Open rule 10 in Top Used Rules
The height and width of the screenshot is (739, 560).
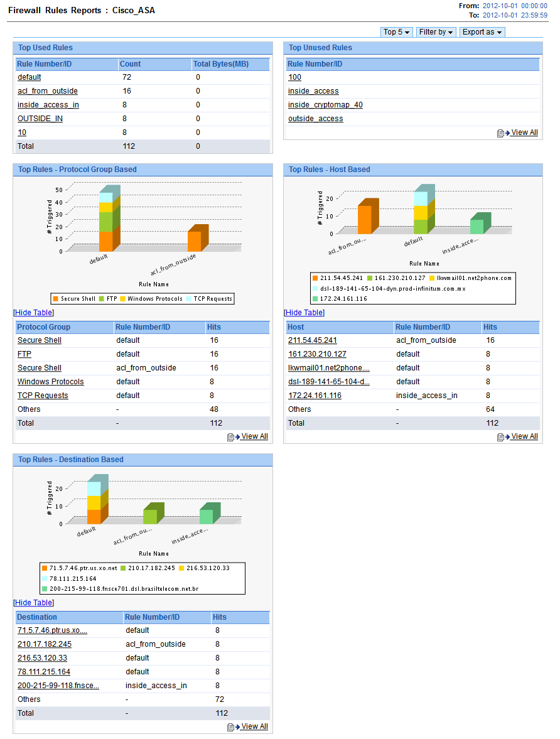pyautogui.click(x=22, y=132)
